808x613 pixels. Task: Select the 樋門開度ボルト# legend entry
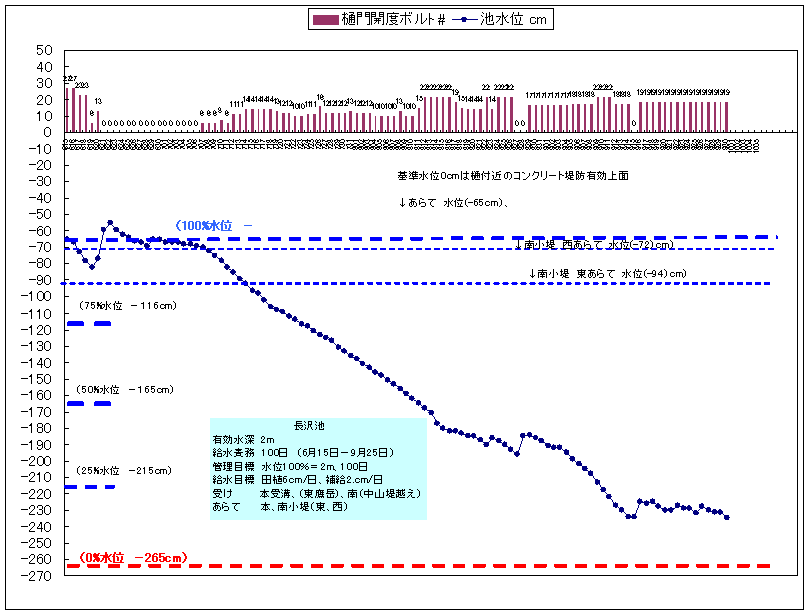tap(392, 20)
